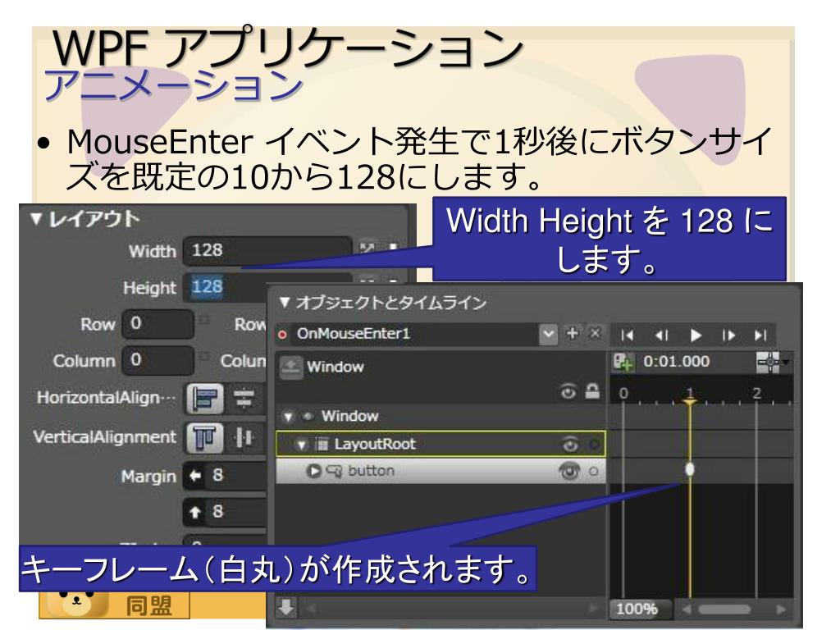The height and width of the screenshot is (630, 840).
Task: Collapse the Window tree node
Action: 289,416
